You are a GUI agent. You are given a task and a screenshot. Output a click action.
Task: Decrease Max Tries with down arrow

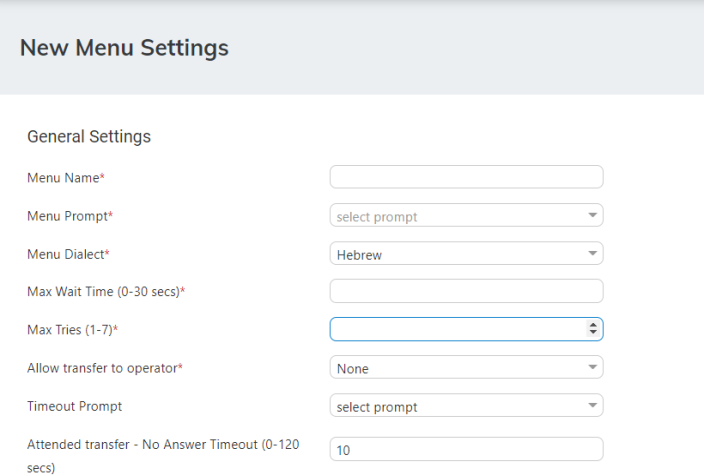click(593, 333)
